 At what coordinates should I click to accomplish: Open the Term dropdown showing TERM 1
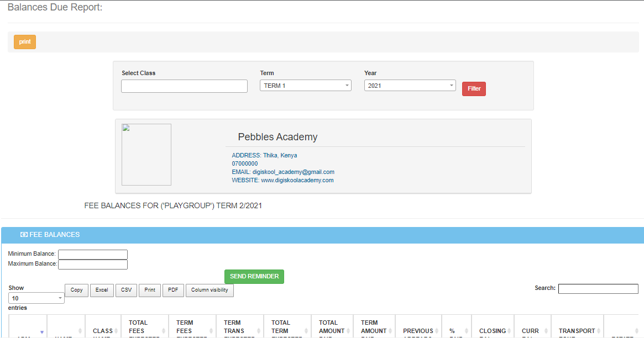[305, 86]
